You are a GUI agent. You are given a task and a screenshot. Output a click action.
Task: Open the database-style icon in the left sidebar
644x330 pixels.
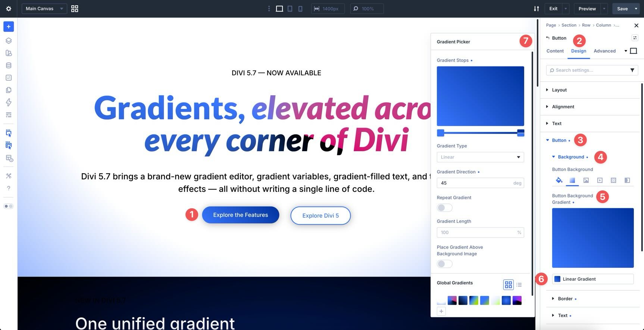[x=9, y=65]
